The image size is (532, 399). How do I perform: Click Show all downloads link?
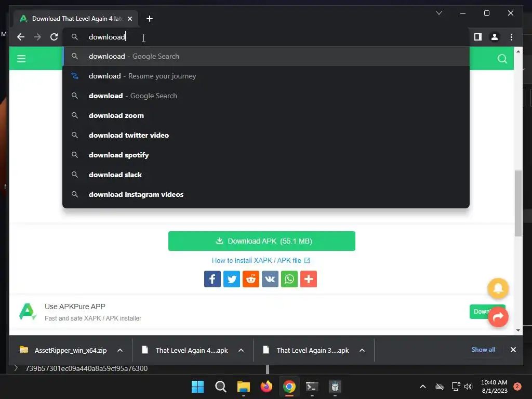[x=483, y=350]
